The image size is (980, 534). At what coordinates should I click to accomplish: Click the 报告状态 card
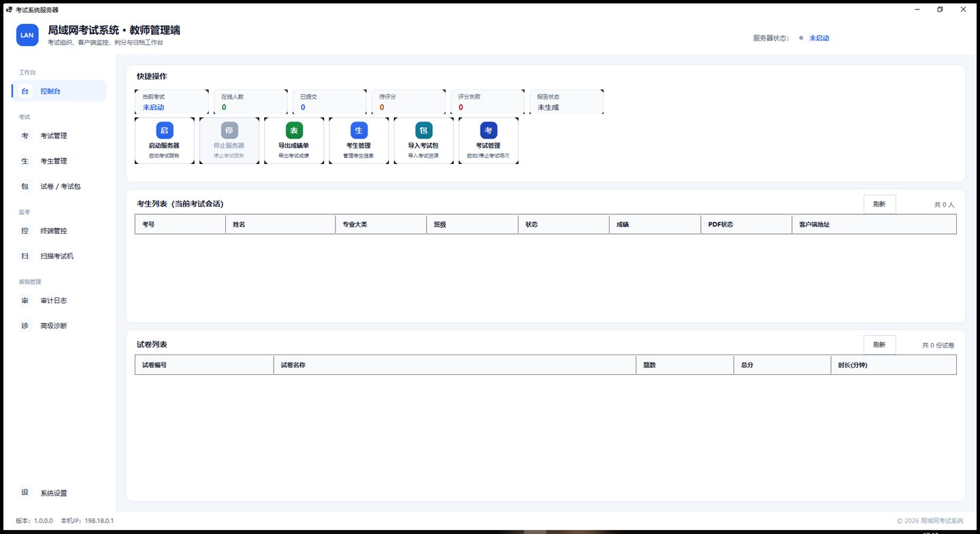[x=566, y=102]
